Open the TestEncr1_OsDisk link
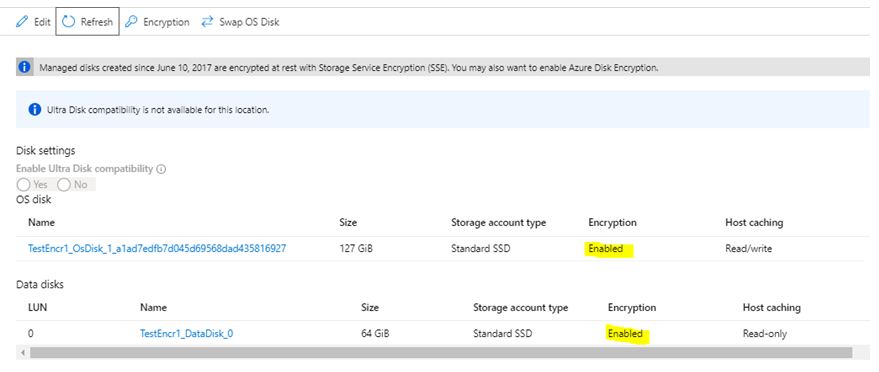 pyautogui.click(x=157, y=248)
